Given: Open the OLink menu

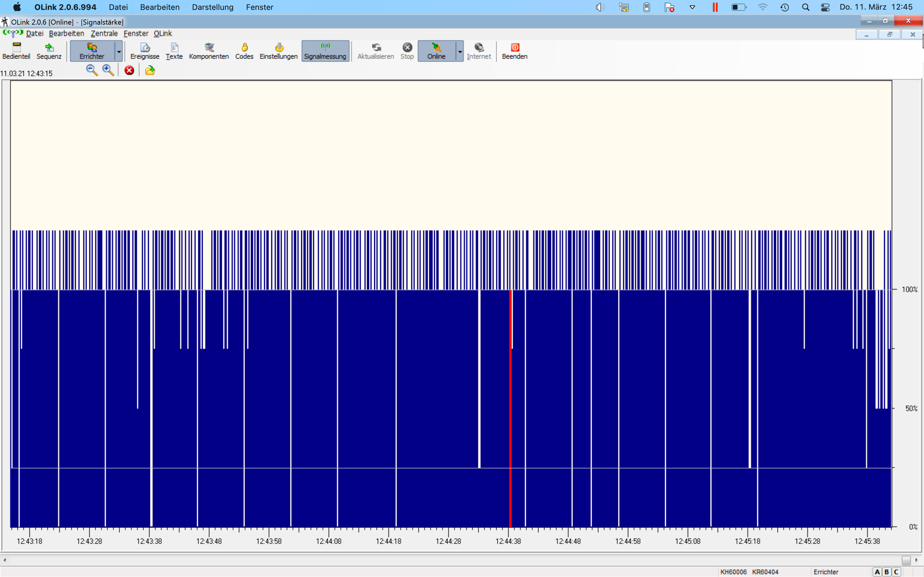Looking at the screenshot, I should [163, 34].
